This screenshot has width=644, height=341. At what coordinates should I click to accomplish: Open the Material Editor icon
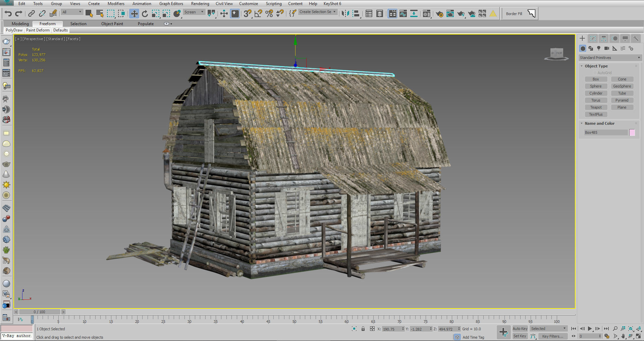427,14
